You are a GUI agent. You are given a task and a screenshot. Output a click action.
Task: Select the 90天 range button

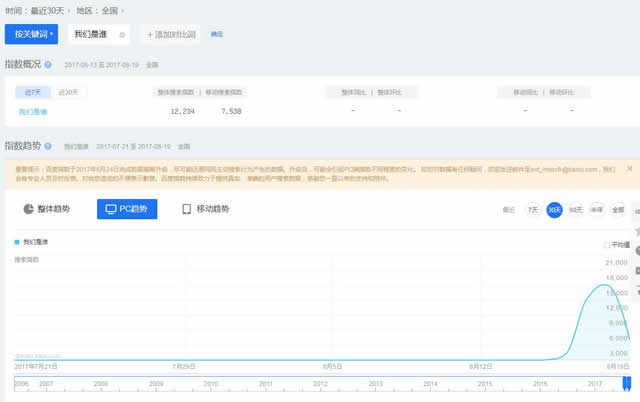[x=576, y=210]
